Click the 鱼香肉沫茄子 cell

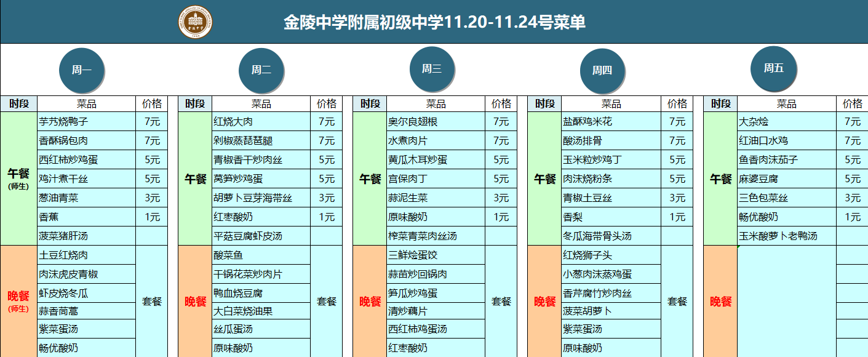click(x=787, y=160)
